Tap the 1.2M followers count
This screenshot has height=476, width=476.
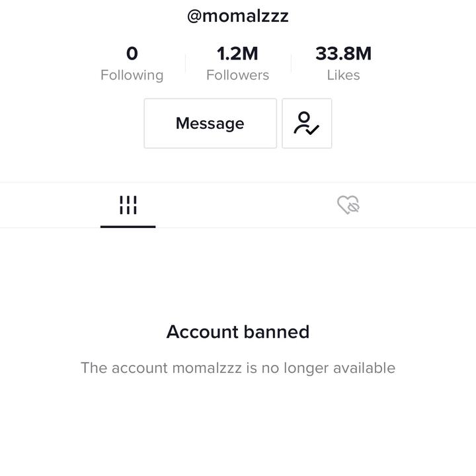pos(237,54)
